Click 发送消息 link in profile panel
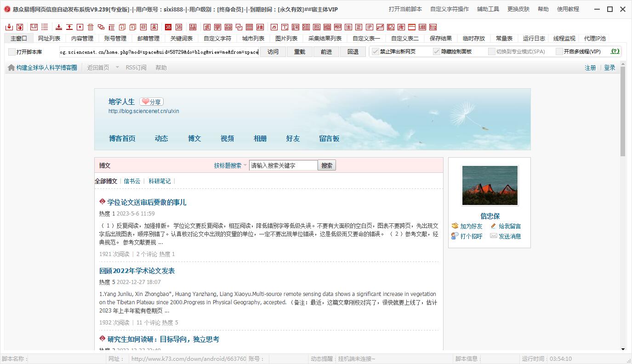632x364 pixels. 510,236
